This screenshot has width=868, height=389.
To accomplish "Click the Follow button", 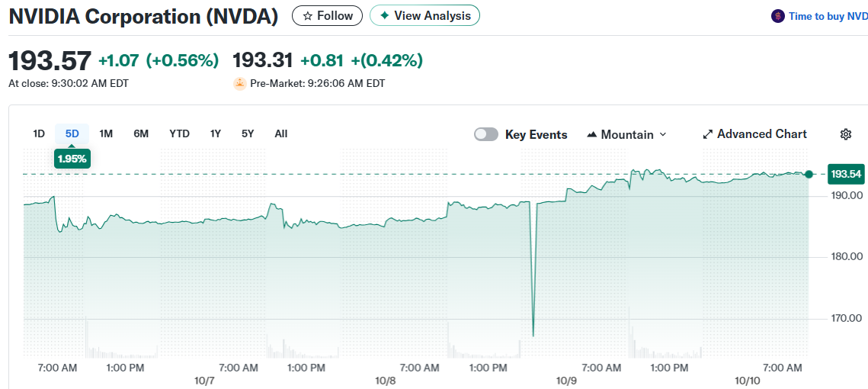I will point(328,16).
